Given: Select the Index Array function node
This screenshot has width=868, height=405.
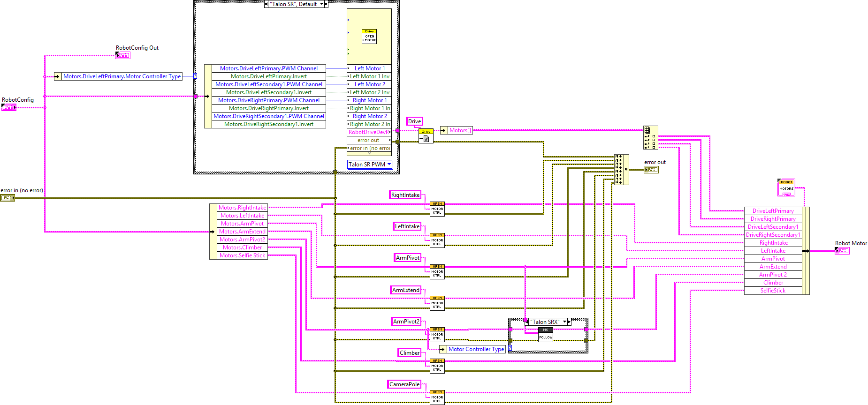Looking at the screenshot, I should [650, 138].
